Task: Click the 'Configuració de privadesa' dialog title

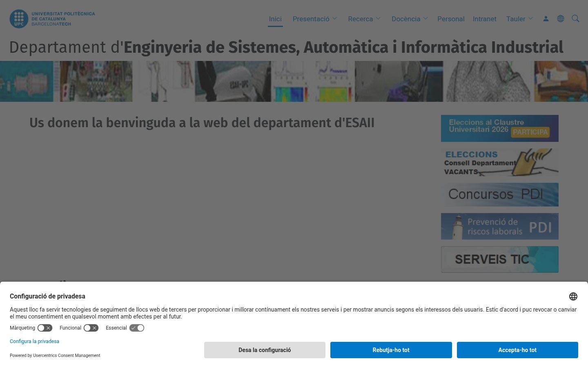Action: click(x=47, y=296)
